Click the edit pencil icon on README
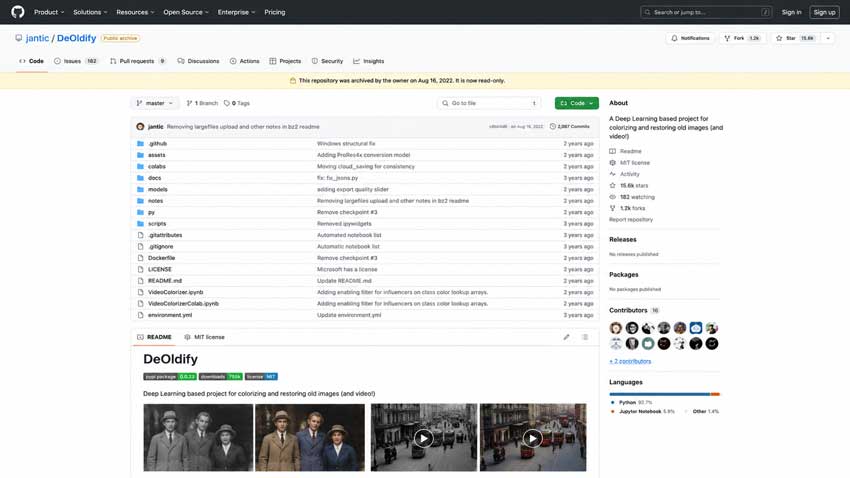This screenshot has height=478, width=850. pos(566,337)
